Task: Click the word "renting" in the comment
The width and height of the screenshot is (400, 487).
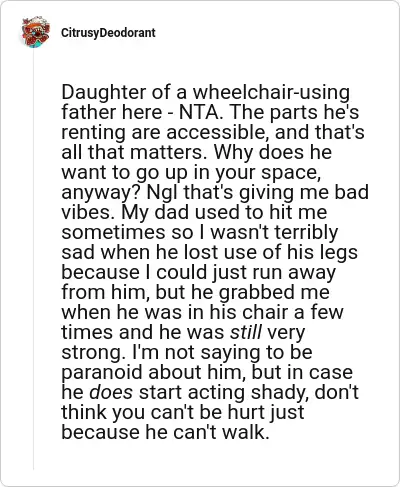Action: pos(94,132)
